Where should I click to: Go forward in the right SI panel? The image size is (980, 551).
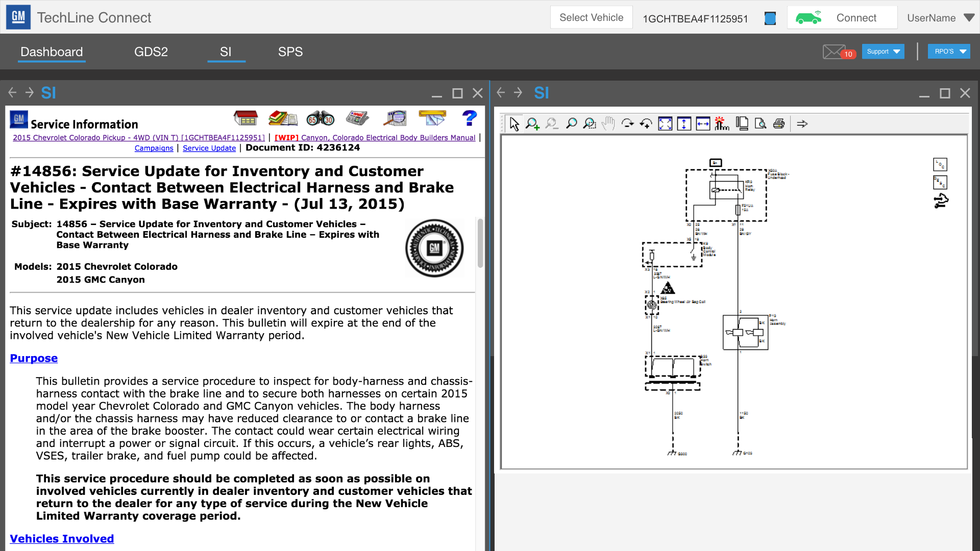(x=518, y=93)
